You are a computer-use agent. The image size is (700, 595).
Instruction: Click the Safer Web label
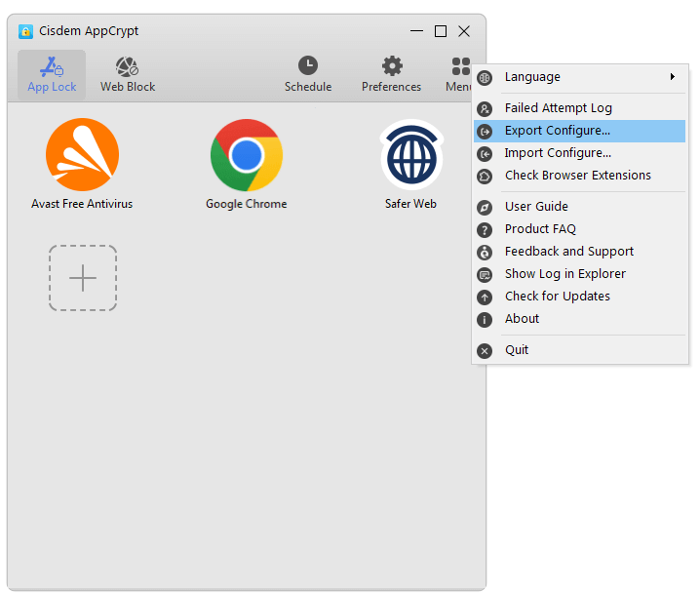point(410,204)
